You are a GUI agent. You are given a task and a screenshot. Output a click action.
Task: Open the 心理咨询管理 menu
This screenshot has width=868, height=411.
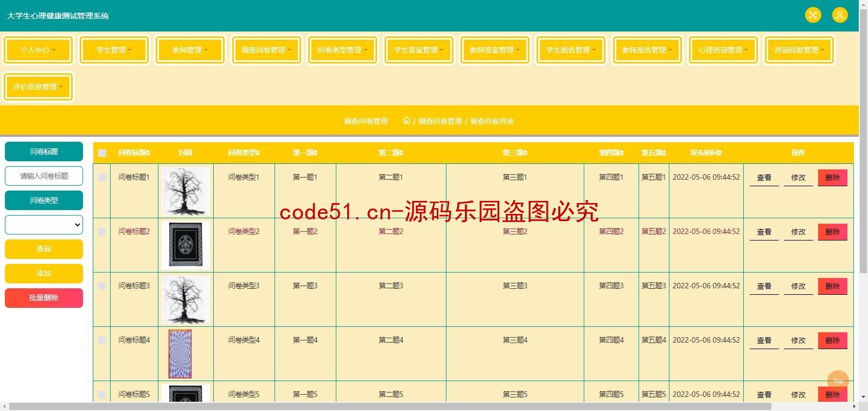pos(723,50)
